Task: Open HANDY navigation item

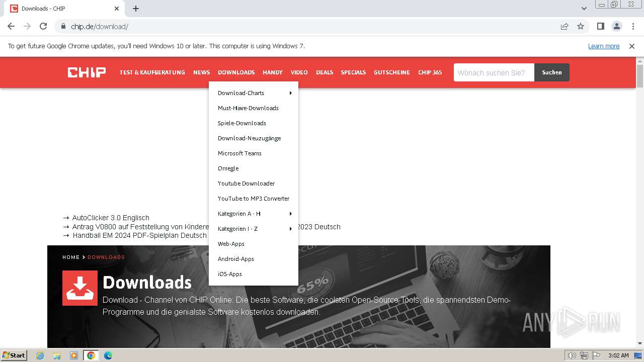Action: click(x=272, y=72)
